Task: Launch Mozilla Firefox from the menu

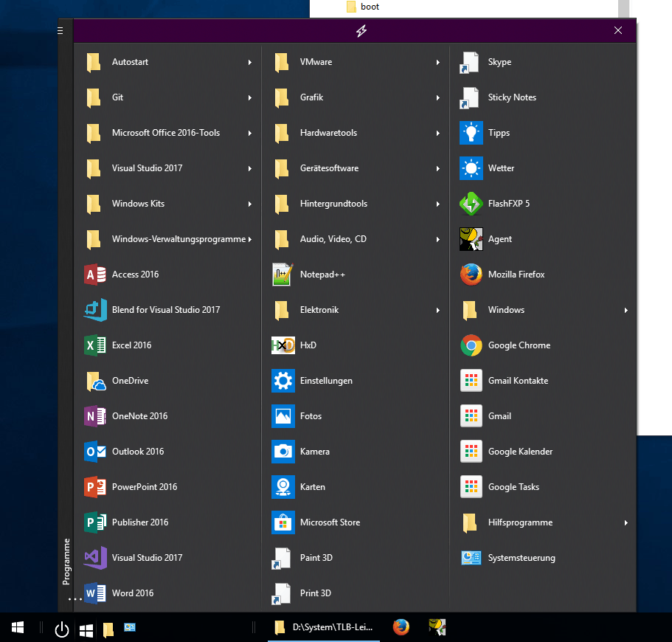Action: coord(516,275)
